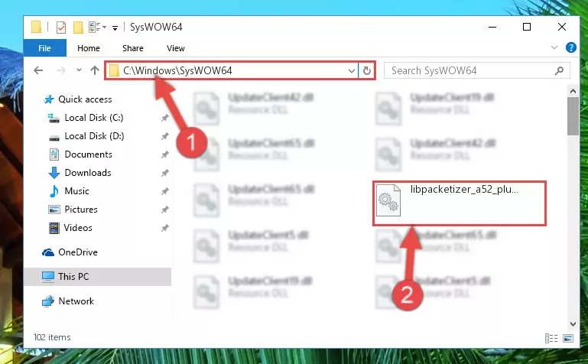Open the Home ribbon tab
The height and width of the screenshot is (364, 588).
89,48
